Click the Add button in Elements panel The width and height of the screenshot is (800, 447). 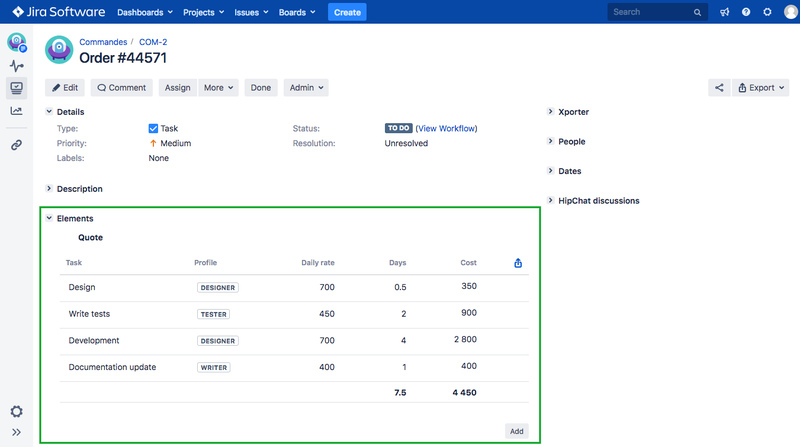click(x=516, y=431)
